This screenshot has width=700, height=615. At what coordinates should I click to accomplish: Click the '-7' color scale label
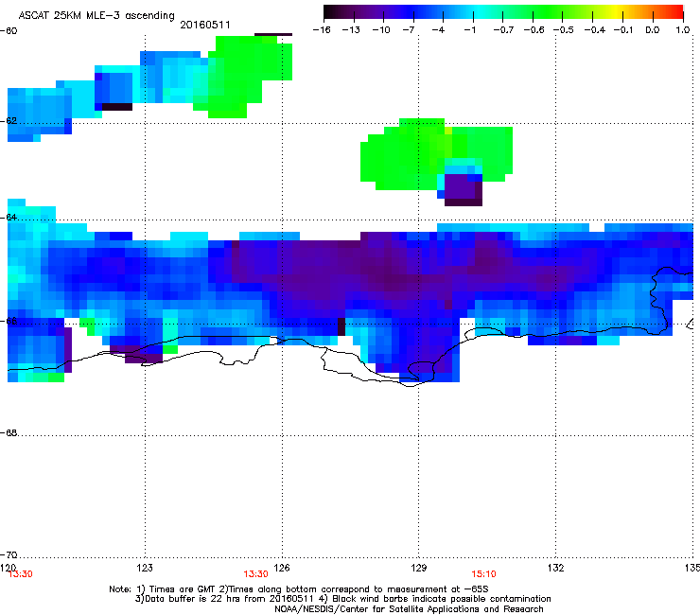tap(409, 30)
